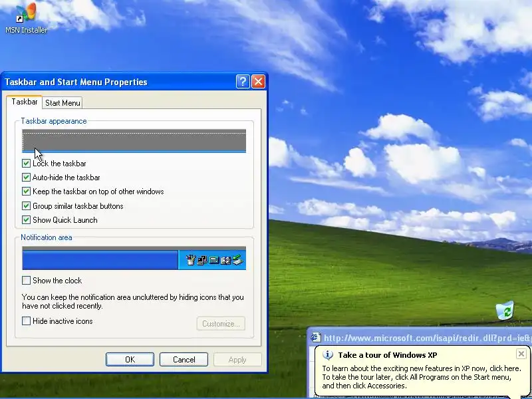Viewport: 532px width, 399px height.
Task: Open the MSN Installer desktop shortcut
Action: tap(26, 18)
